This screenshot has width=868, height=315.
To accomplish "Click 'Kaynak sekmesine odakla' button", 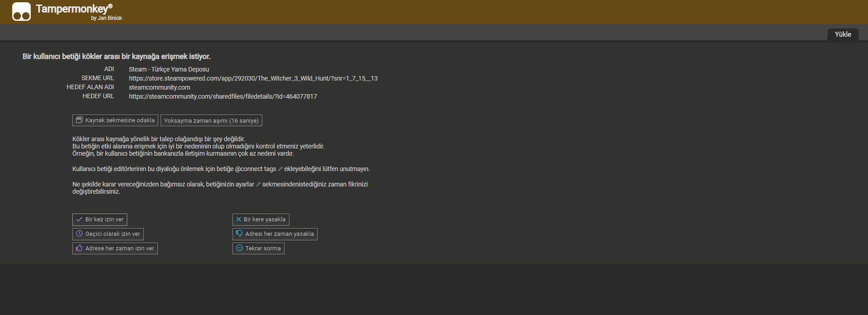I will (x=115, y=120).
